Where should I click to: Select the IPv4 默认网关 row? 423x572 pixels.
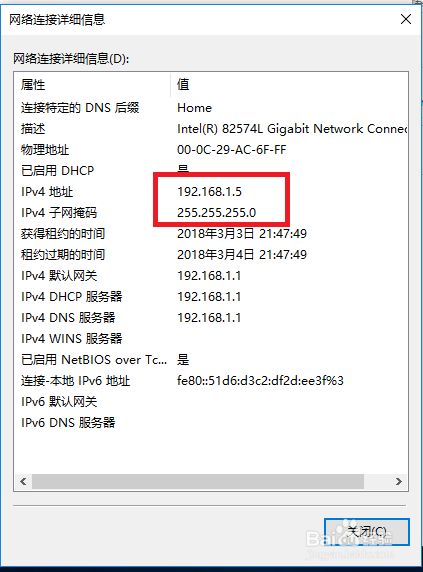[211, 275]
